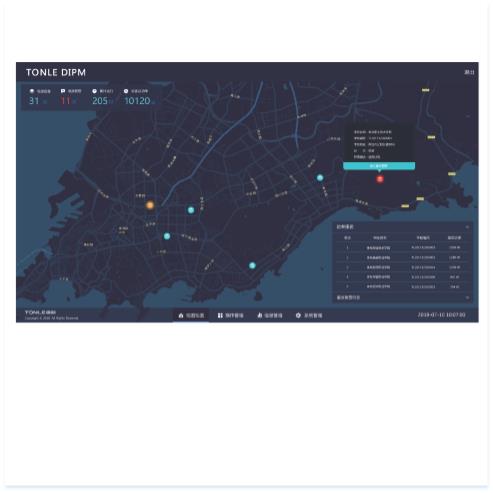Click the round icon above 205 count

pyautogui.click(x=94, y=91)
